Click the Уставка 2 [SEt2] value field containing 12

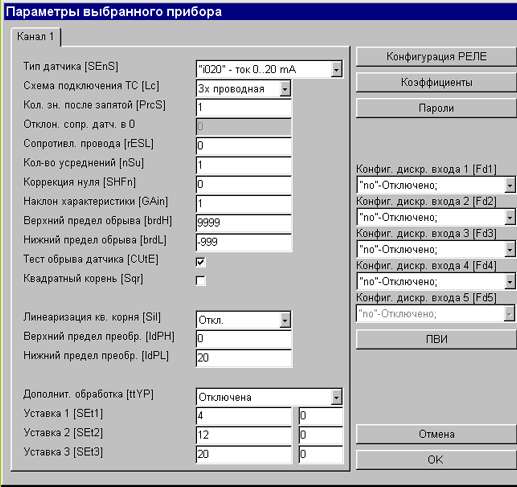pos(244,435)
